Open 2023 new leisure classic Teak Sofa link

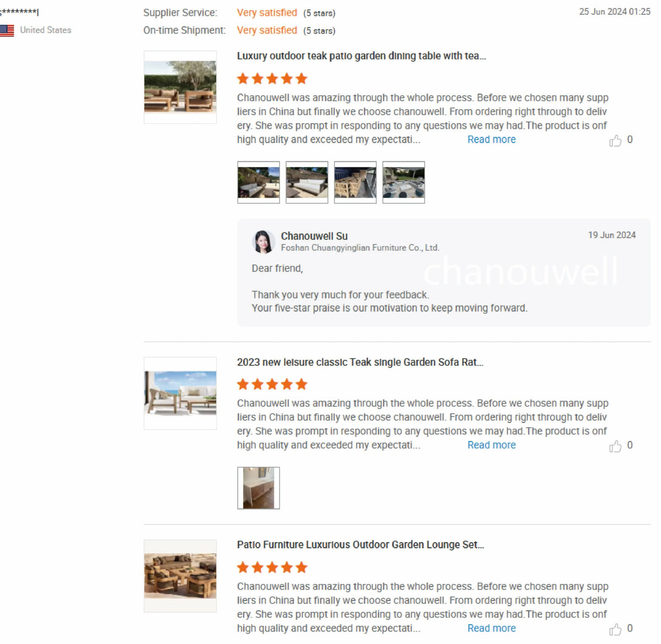tap(360, 362)
